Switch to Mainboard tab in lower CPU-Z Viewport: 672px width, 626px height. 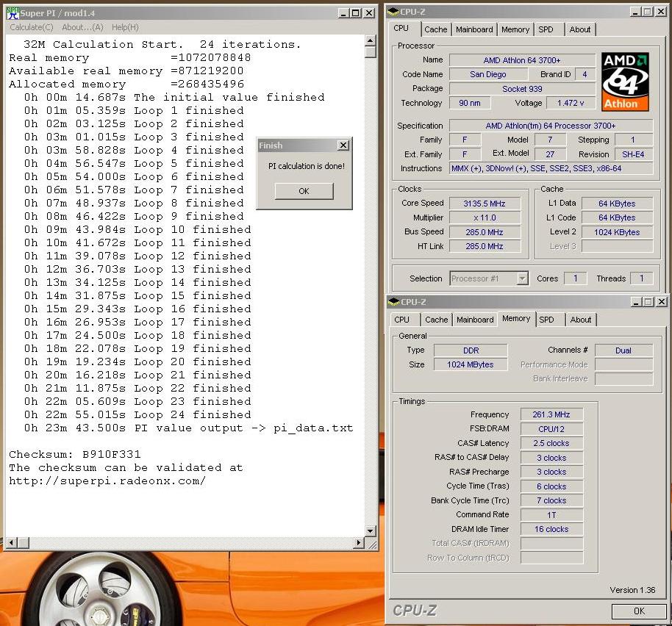click(x=475, y=320)
